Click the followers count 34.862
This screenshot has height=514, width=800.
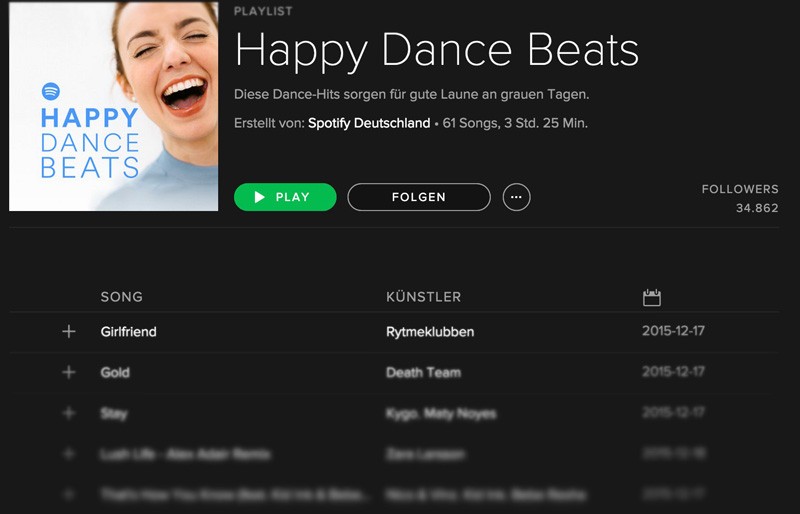click(757, 208)
